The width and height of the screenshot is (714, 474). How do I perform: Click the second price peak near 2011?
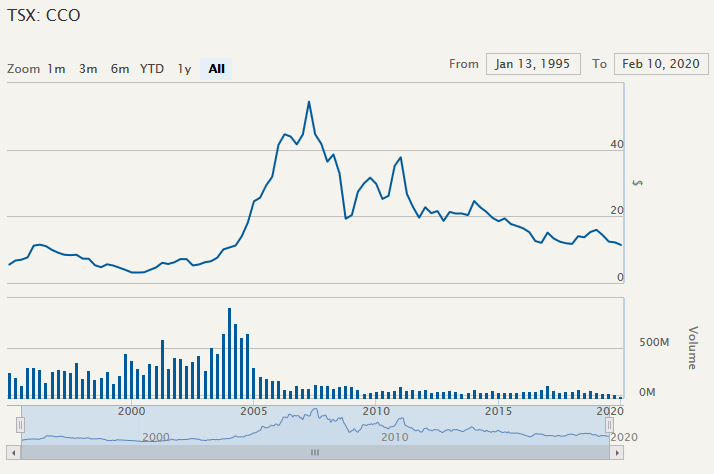tap(400, 158)
